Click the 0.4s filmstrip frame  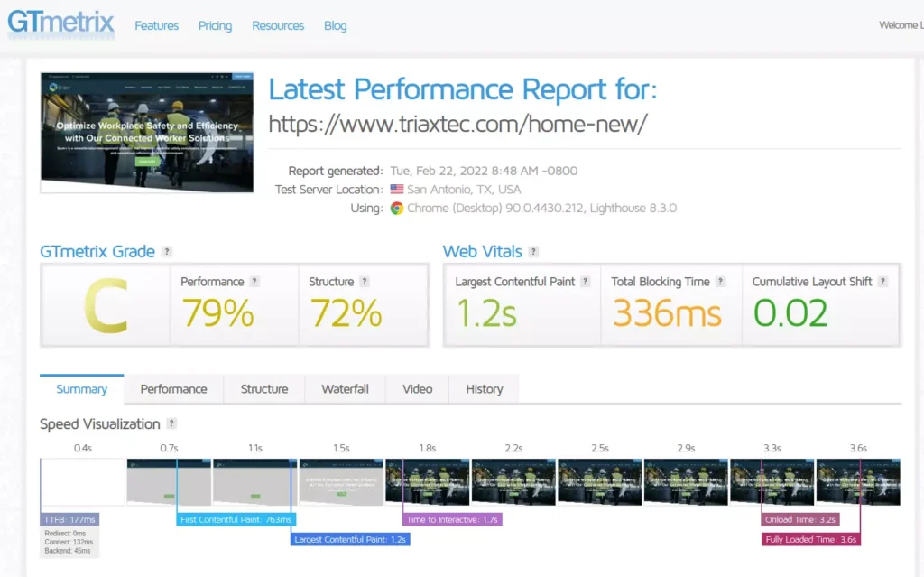(82, 482)
